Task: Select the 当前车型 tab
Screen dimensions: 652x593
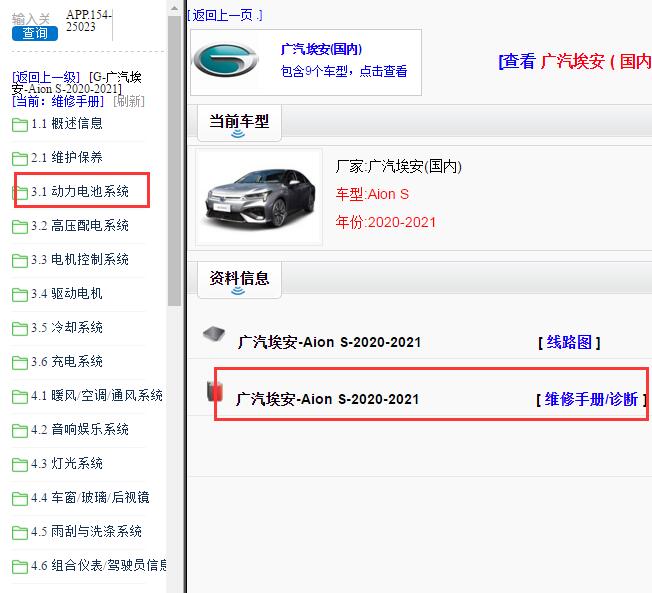Action: tap(239, 123)
